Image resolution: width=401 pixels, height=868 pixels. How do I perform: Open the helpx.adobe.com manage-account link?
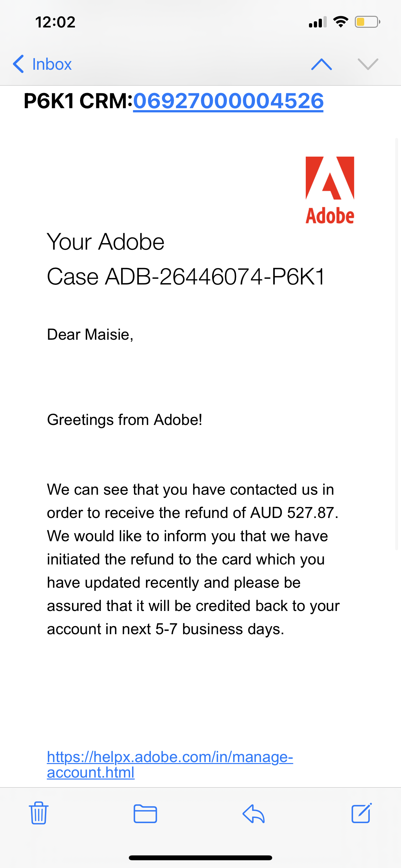pos(170,765)
